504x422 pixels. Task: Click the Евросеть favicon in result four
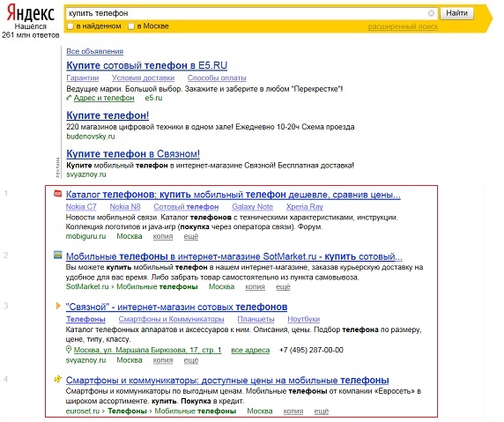[x=58, y=379]
